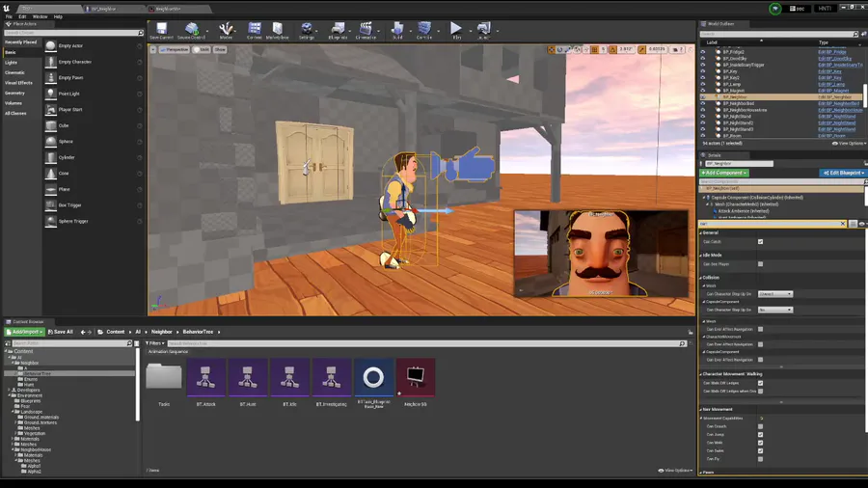Toggle visibility eye for BP_Lamp

point(703,84)
